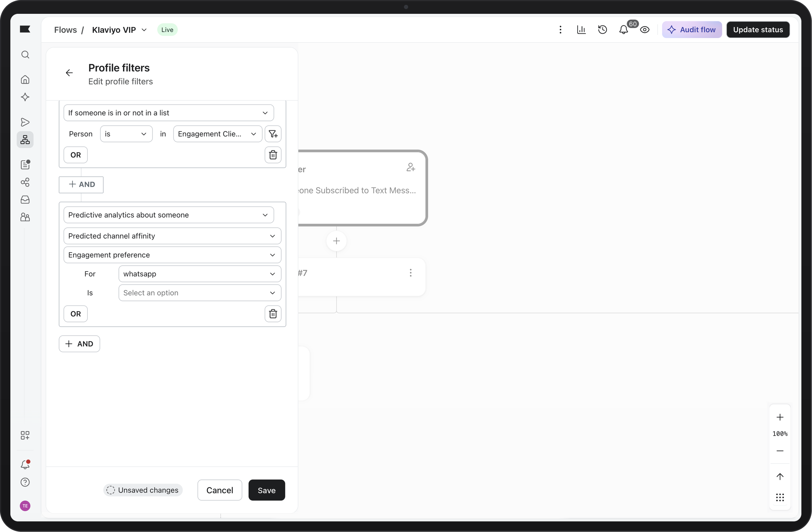The width and height of the screenshot is (812, 532).
Task: Expand the Klaviyo VIP flow name dropdown
Action: click(144, 30)
